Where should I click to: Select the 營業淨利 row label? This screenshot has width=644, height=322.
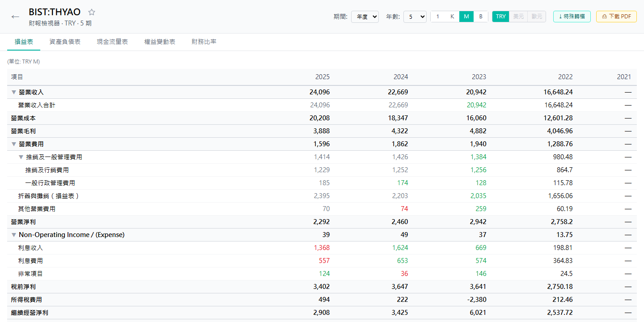23,222
